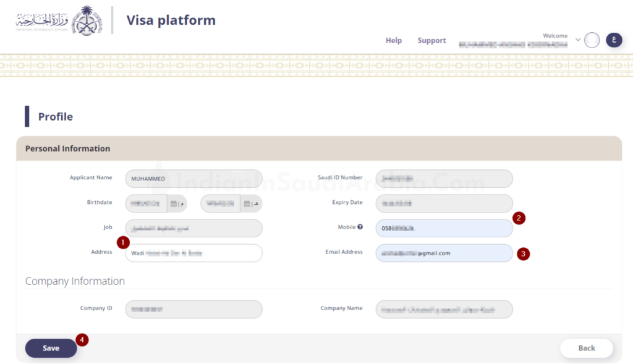Click the Applicant Name field
633x364 pixels.
(193, 179)
